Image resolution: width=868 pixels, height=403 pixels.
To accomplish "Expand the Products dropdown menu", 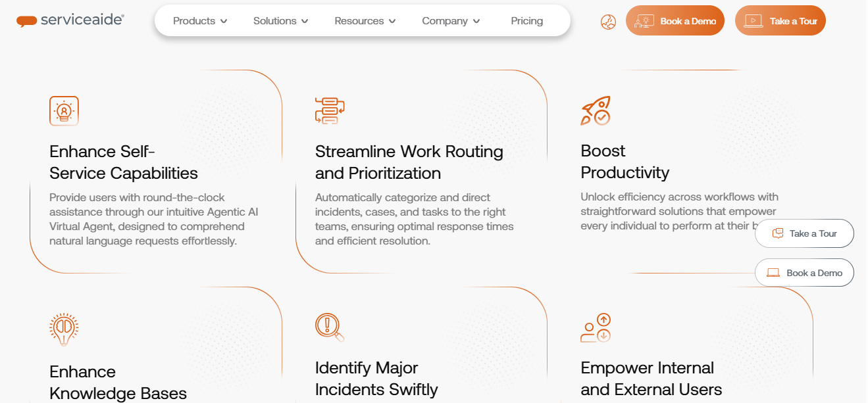I will (x=200, y=21).
